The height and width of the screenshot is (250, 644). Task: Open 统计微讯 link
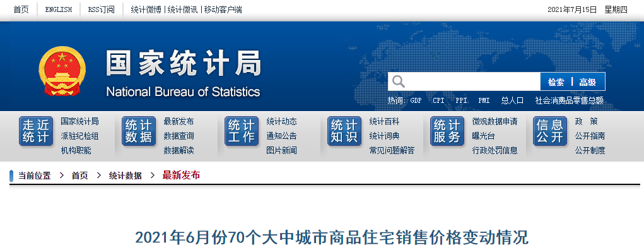click(183, 10)
